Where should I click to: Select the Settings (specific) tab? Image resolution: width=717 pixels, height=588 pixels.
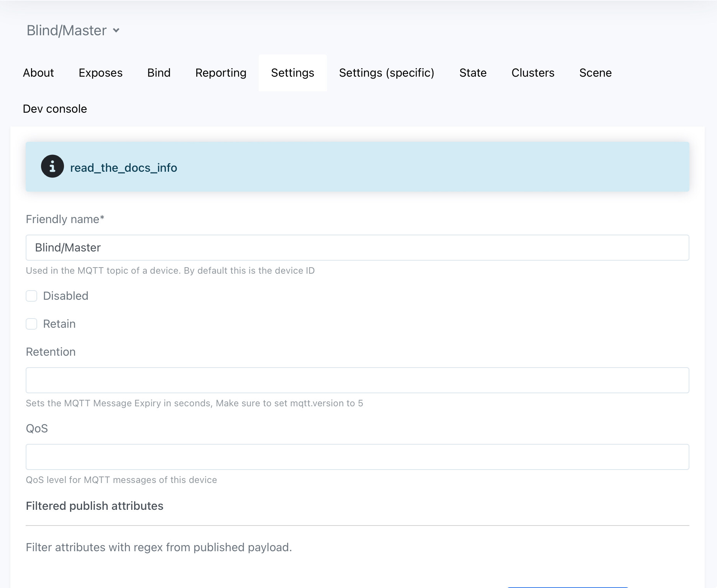(x=386, y=73)
